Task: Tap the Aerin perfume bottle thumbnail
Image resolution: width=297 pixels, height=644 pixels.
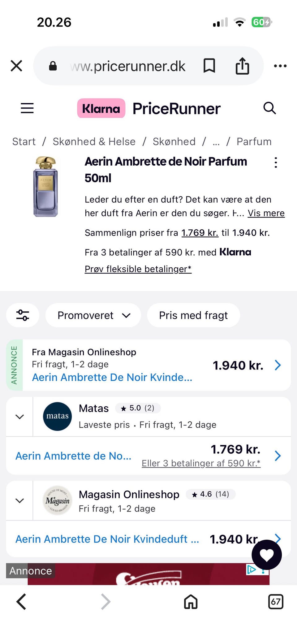Action: (x=45, y=187)
